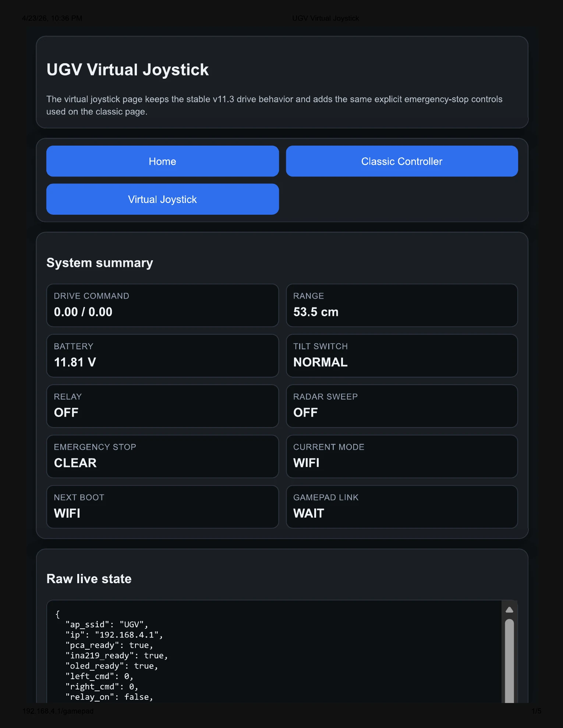Click the EMERGENCY STOP CLEAR card
This screenshot has width=563, height=728.
pyautogui.click(x=162, y=456)
